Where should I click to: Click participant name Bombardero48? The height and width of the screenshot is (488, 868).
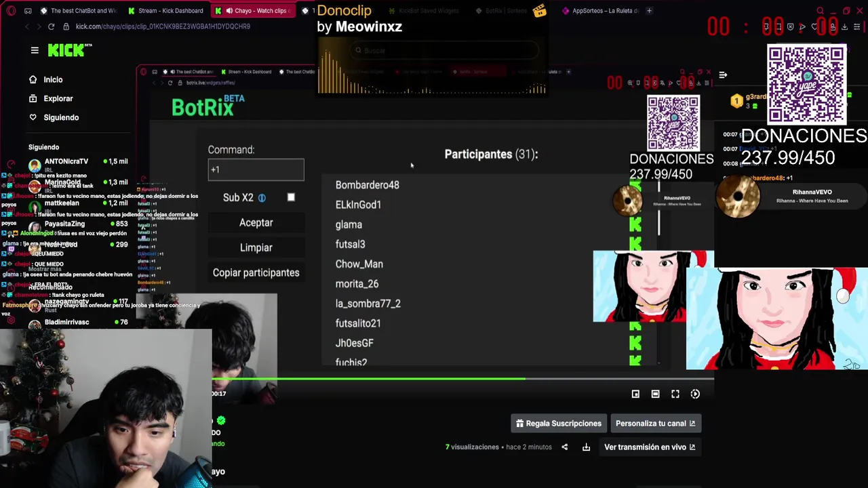367,185
